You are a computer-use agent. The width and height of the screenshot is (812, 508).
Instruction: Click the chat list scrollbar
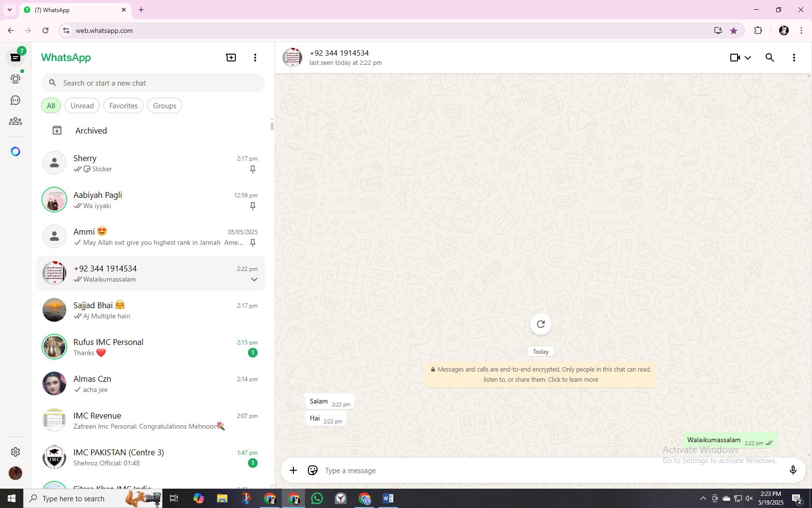click(x=272, y=126)
